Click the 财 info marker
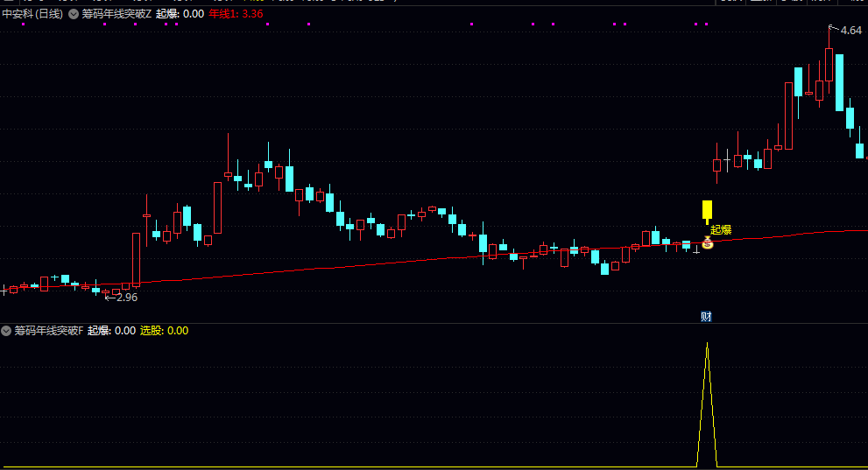868x470 pixels. [706, 316]
